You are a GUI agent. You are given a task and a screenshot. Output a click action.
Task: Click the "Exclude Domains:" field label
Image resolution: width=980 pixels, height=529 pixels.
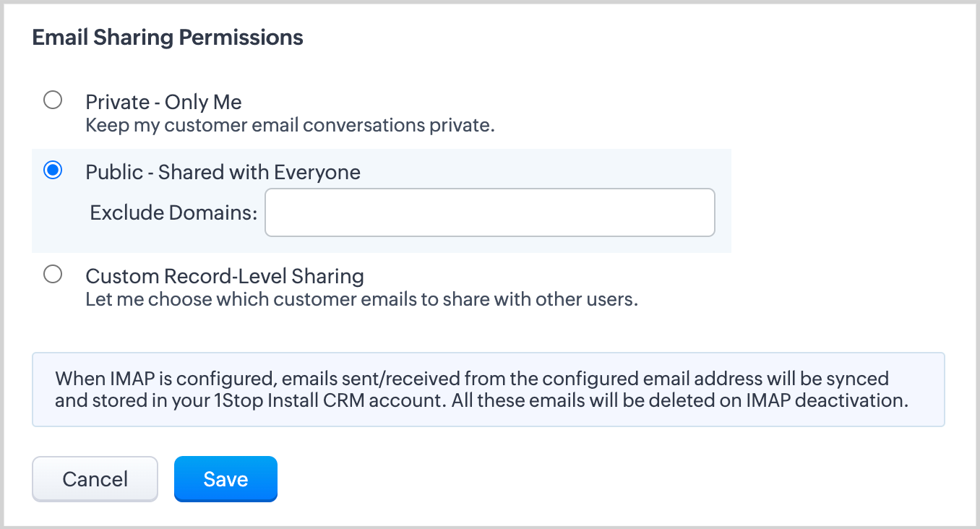[173, 212]
